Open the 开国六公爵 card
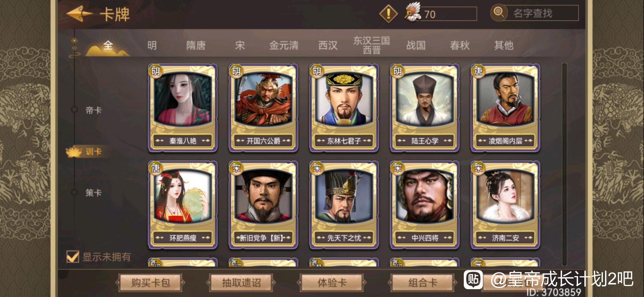The width and height of the screenshot is (644, 297). point(263,107)
